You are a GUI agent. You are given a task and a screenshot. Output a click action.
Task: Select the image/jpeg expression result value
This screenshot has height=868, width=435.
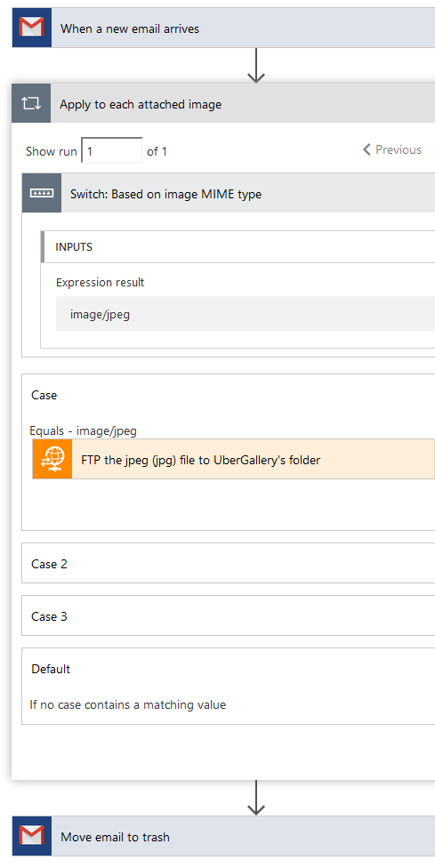point(101,315)
